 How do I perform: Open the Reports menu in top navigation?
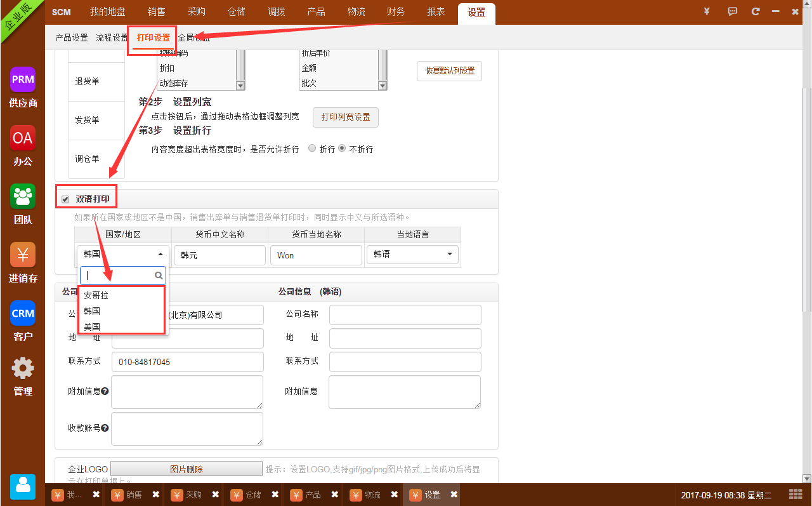[436, 12]
